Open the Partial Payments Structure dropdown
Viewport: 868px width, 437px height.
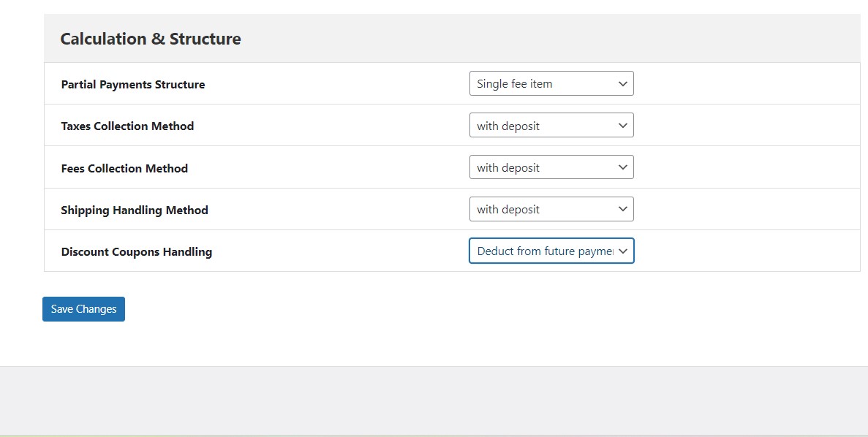pos(551,83)
